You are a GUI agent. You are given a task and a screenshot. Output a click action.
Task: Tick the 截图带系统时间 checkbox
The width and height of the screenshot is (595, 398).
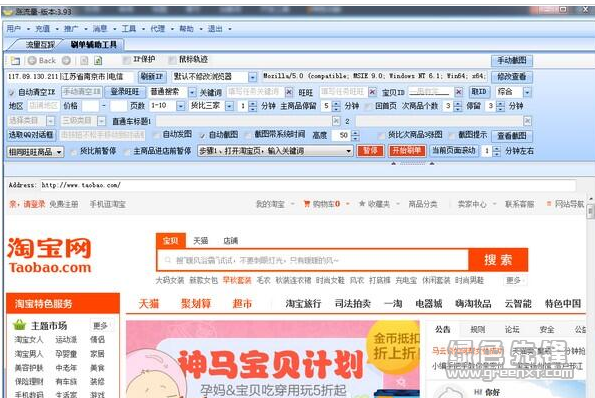coord(248,135)
